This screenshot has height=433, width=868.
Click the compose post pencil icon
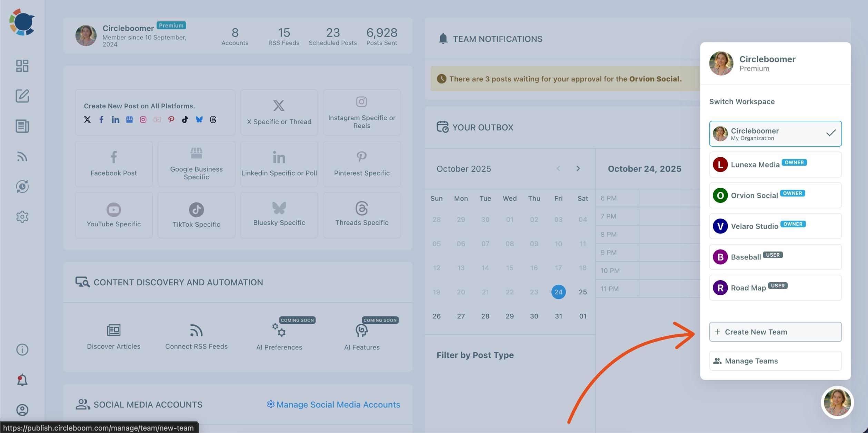22,96
